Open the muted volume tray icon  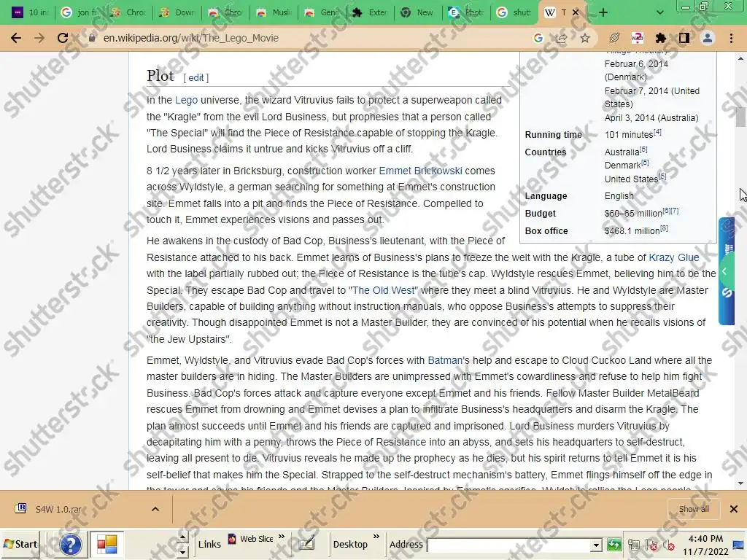click(668, 545)
